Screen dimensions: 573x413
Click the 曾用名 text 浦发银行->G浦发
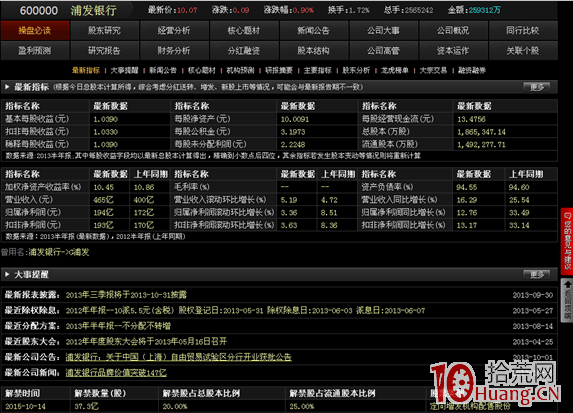[59, 252]
